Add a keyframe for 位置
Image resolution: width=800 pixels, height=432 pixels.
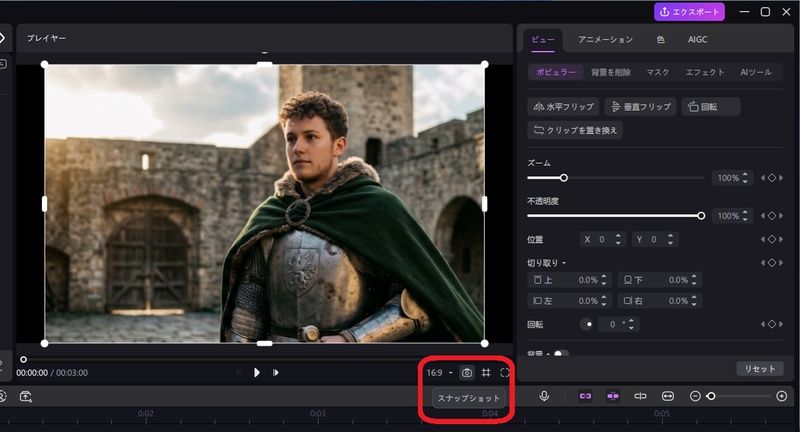[x=772, y=239]
